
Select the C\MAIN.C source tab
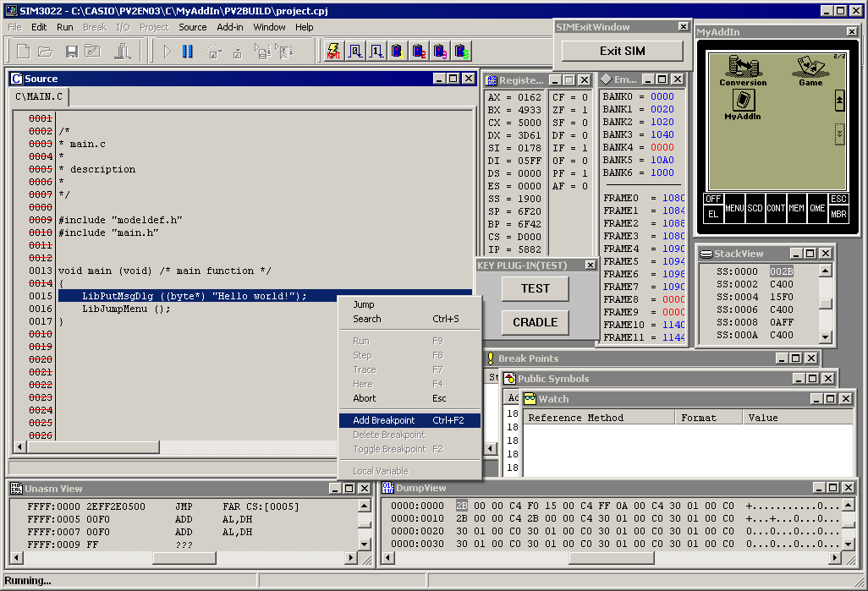click(x=39, y=96)
